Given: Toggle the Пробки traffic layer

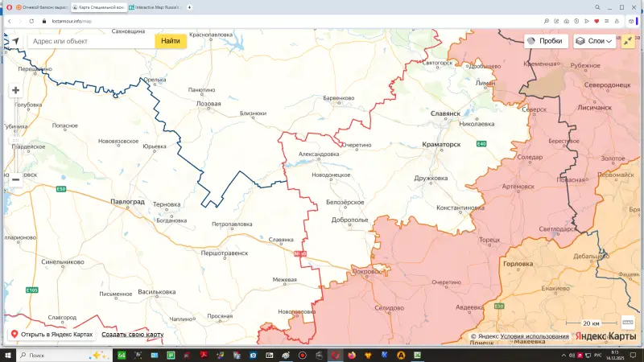Looking at the screenshot, I should point(546,41).
